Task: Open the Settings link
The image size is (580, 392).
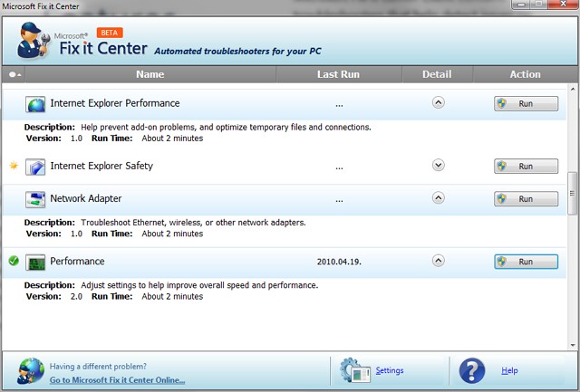Action: tap(390, 370)
